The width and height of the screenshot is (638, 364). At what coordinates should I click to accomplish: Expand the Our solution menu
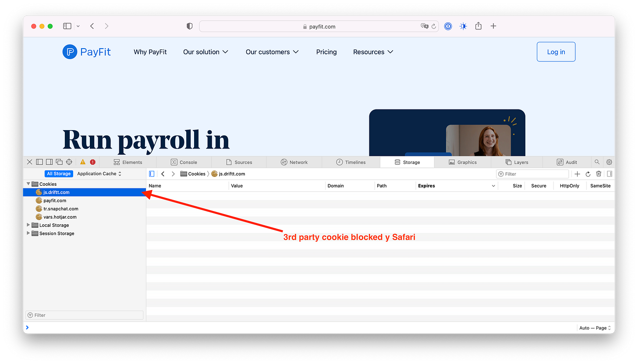206,52
